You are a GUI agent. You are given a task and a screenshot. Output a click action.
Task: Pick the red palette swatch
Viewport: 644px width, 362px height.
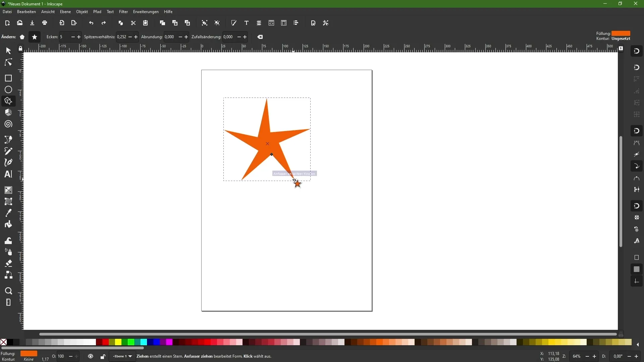(105, 342)
